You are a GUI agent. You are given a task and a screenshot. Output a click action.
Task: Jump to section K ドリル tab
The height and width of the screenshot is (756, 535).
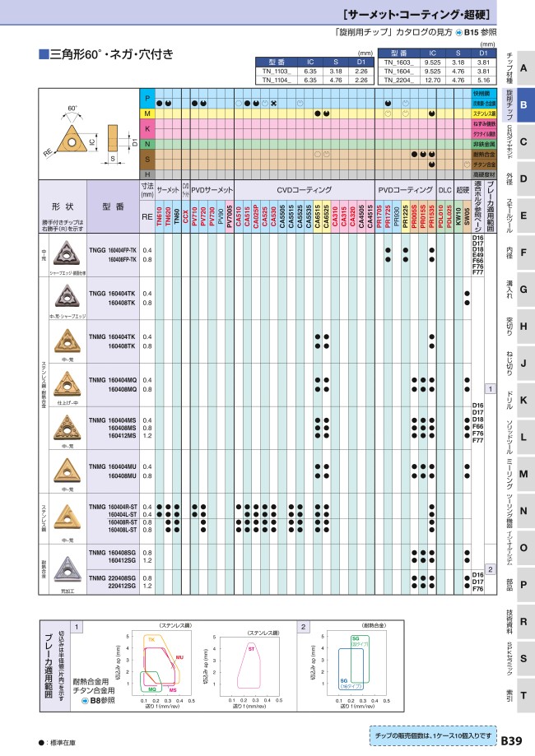point(523,399)
